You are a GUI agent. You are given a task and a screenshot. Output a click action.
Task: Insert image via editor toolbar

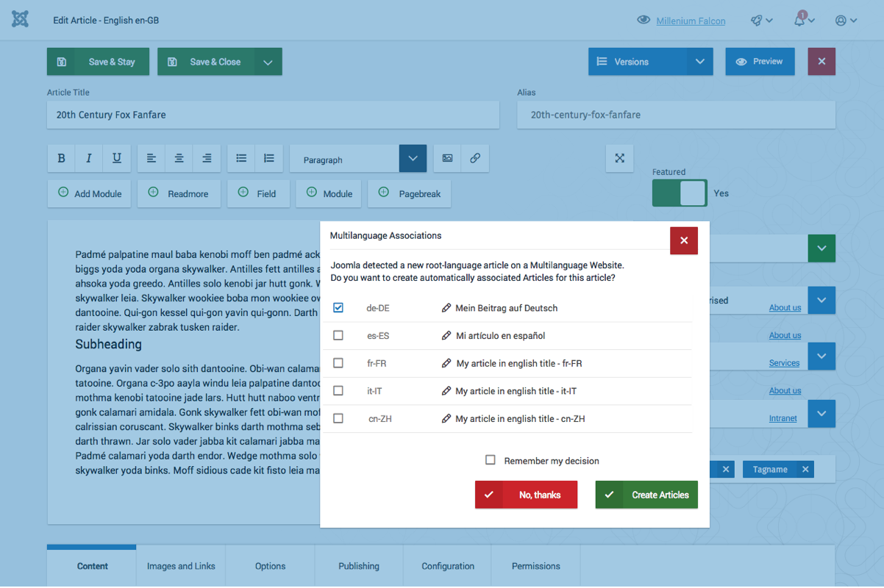click(x=447, y=158)
